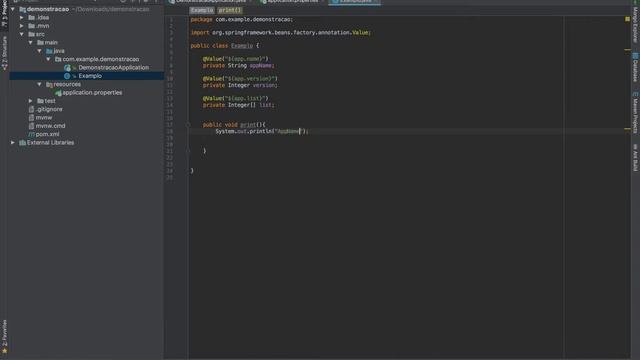Open the Favorites tool window tab
This screenshot has width=640, height=360.
pos(4,336)
